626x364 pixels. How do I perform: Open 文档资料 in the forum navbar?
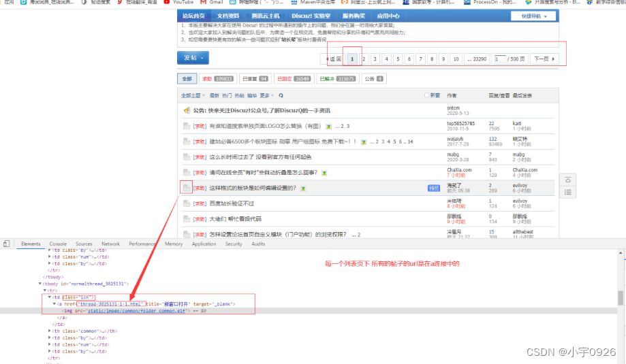[228, 16]
